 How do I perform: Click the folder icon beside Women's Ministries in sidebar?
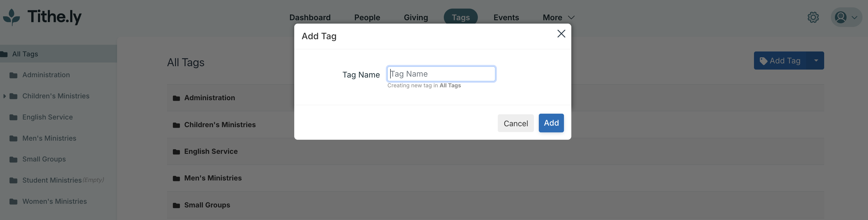13,202
